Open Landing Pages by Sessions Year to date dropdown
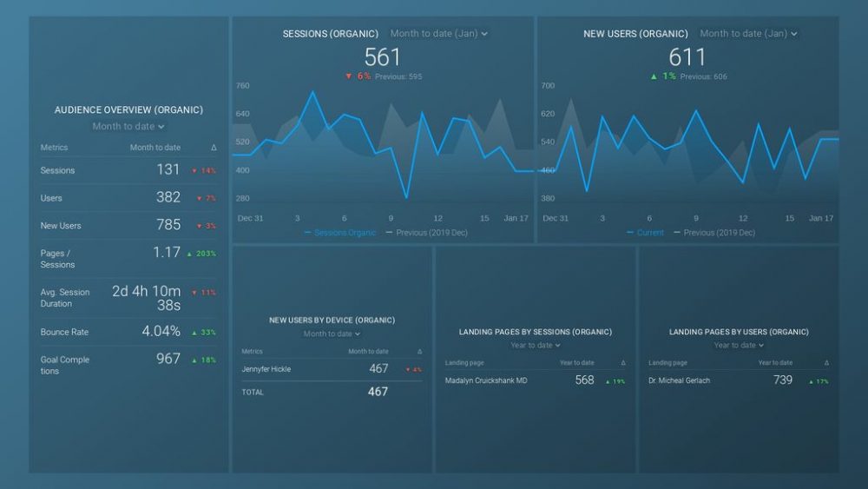This screenshot has height=489, width=868. [x=535, y=346]
